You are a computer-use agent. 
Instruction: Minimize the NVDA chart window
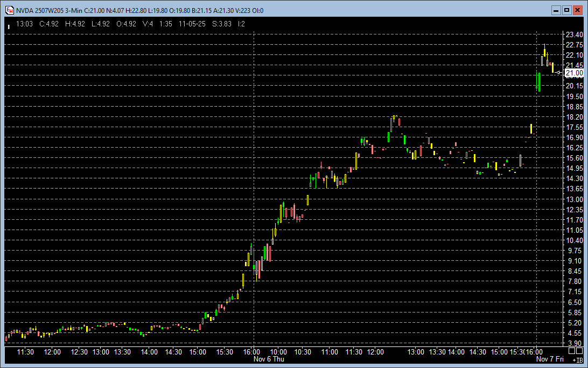[x=557, y=10]
